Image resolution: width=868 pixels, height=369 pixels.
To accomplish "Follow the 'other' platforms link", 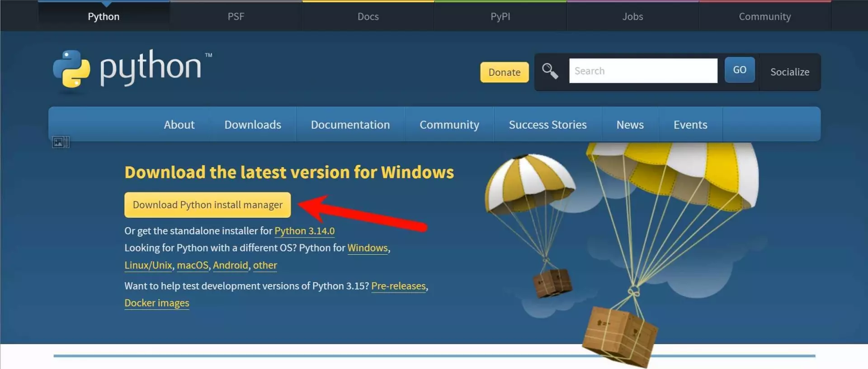I will (265, 265).
